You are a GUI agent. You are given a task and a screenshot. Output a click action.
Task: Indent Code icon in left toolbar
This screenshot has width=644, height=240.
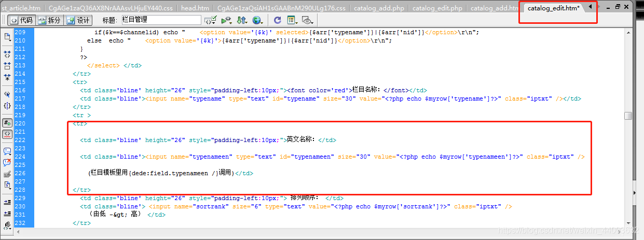[x=7, y=202]
